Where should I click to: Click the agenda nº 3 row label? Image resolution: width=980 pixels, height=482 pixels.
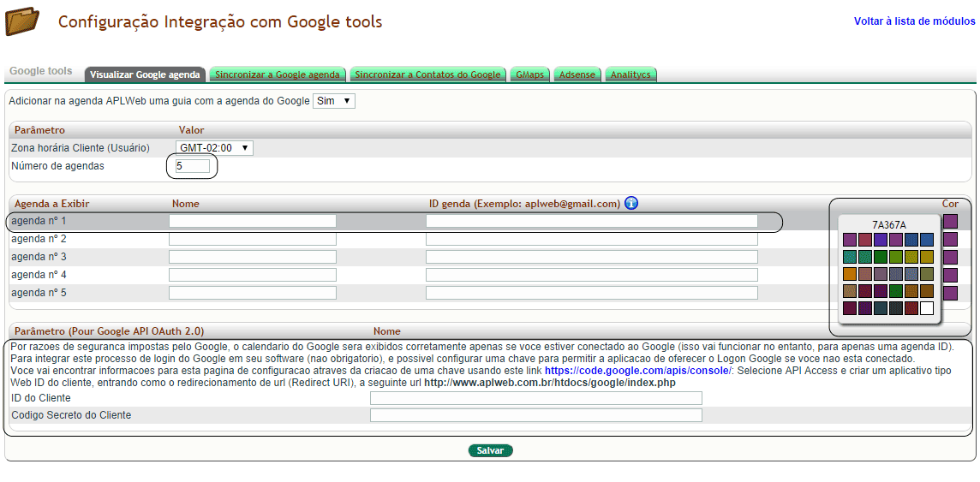point(39,257)
